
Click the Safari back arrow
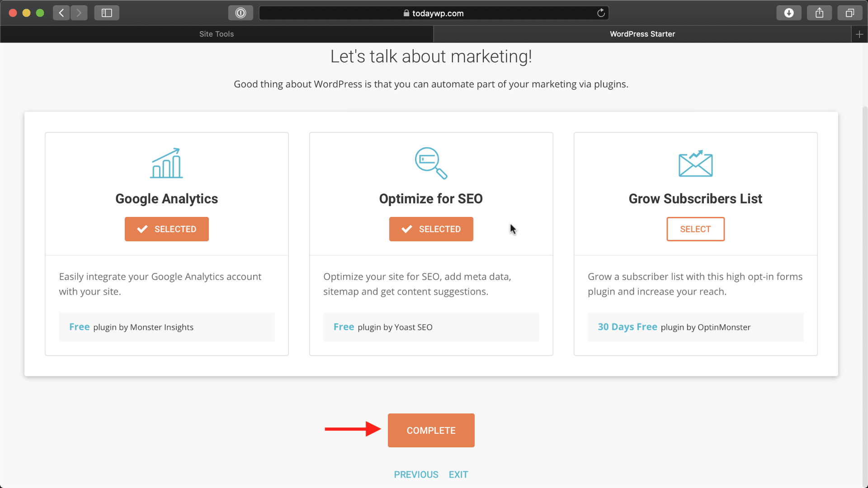[x=61, y=13]
